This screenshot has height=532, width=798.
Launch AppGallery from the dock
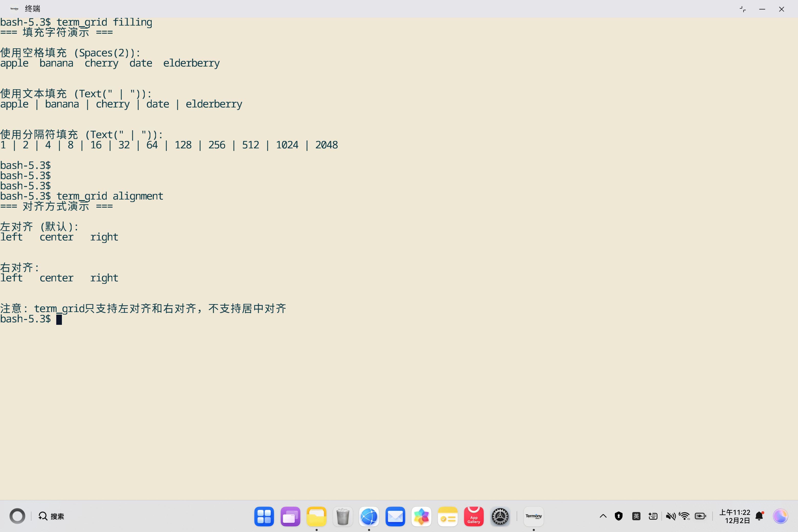[474, 516]
